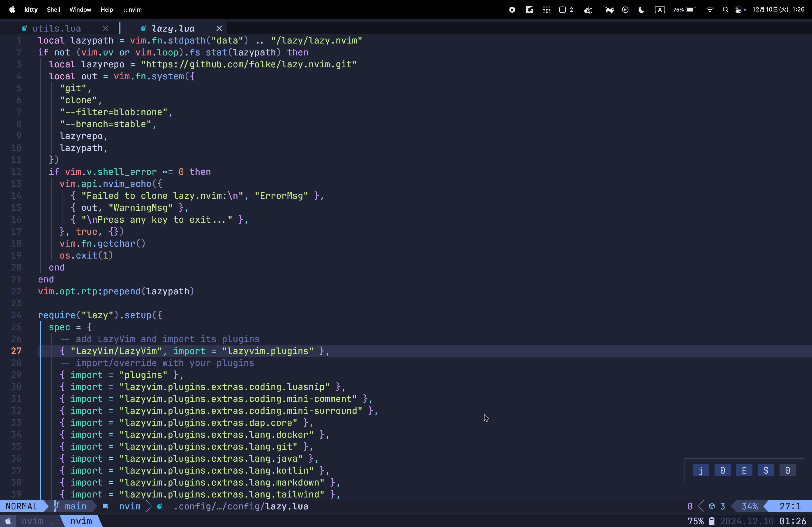Open the kitty application menu
812x527 pixels.
click(31, 9)
